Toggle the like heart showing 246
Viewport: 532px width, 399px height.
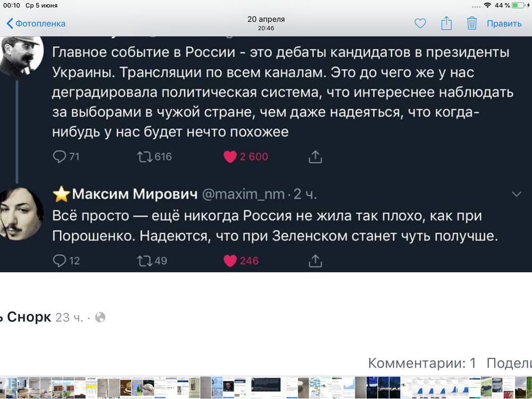(230, 261)
